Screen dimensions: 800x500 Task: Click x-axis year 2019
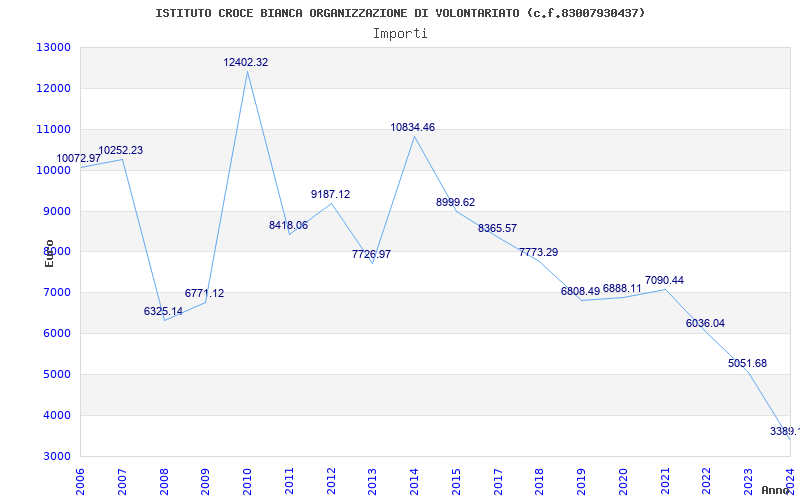(x=582, y=481)
